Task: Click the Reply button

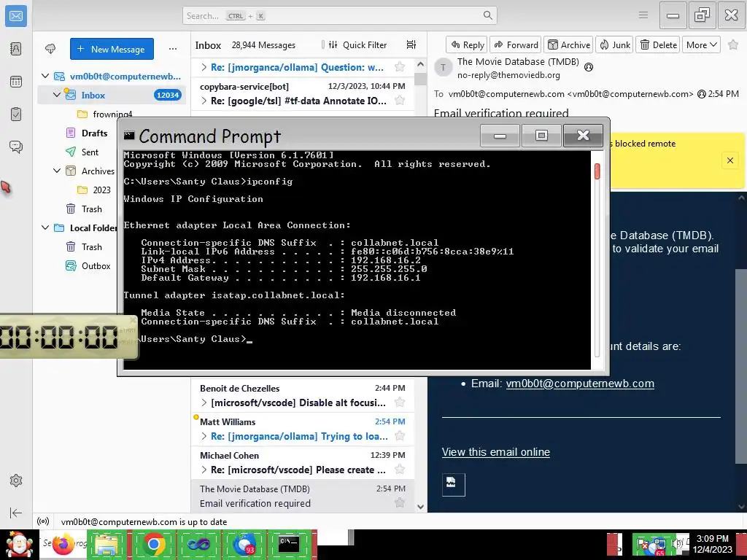Action: point(467,44)
